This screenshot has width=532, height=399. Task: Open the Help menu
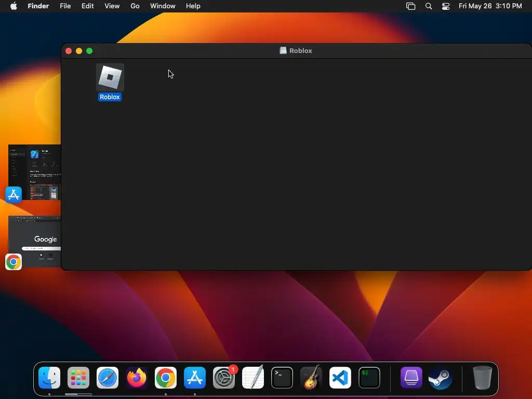193,6
